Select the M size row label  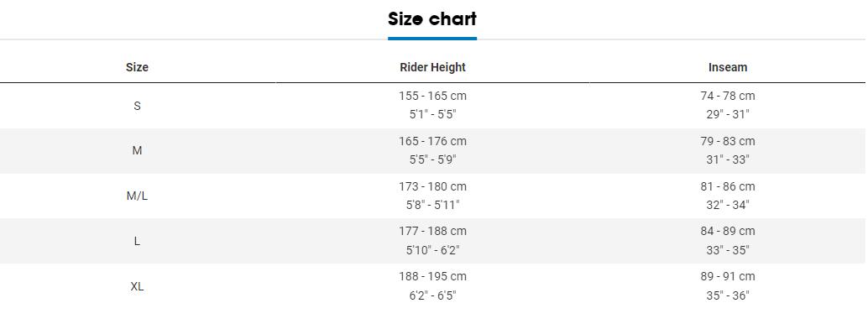pos(138,150)
